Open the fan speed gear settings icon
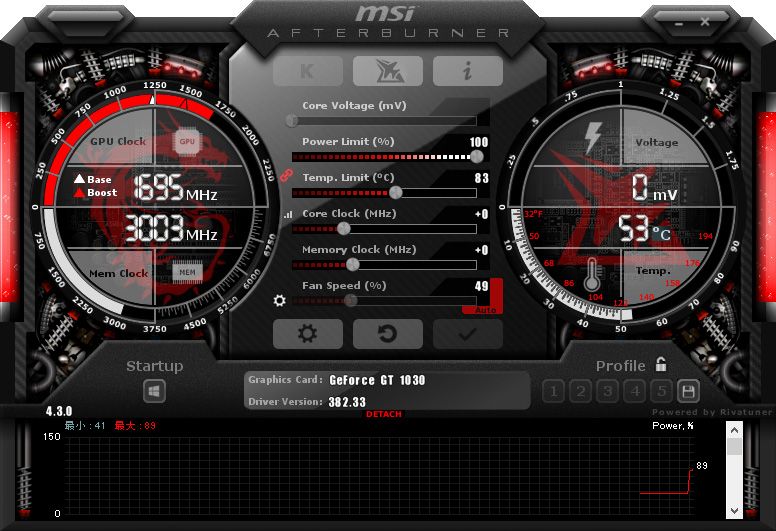Viewport: 776px width, 531px height. click(x=279, y=300)
